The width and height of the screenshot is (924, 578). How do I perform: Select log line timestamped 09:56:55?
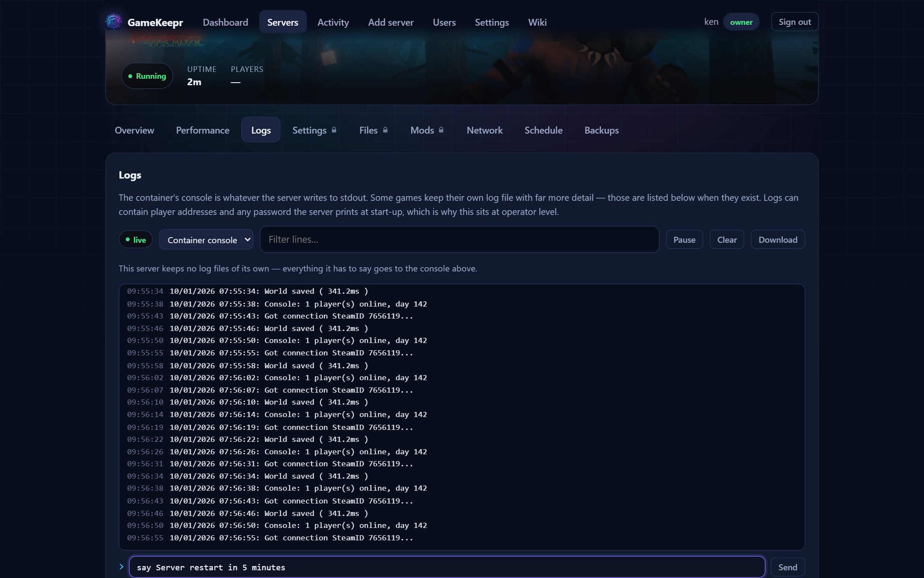pos(462,538)
